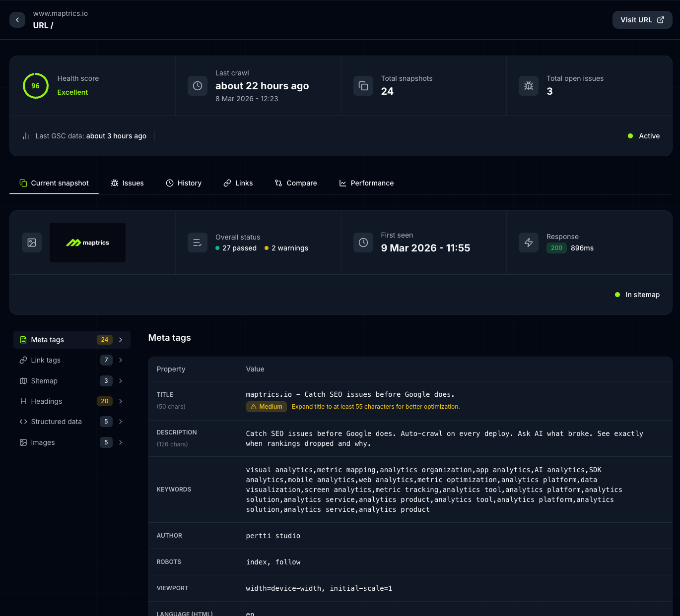Click the Visit URL button
The height and width of the screenshot is (616, 680).
click(x=642, y=20)
